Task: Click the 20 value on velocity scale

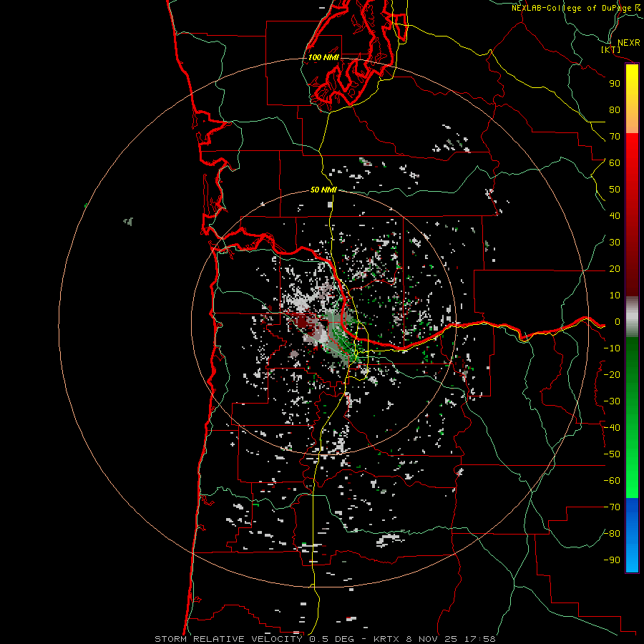Action: (615, 269)
